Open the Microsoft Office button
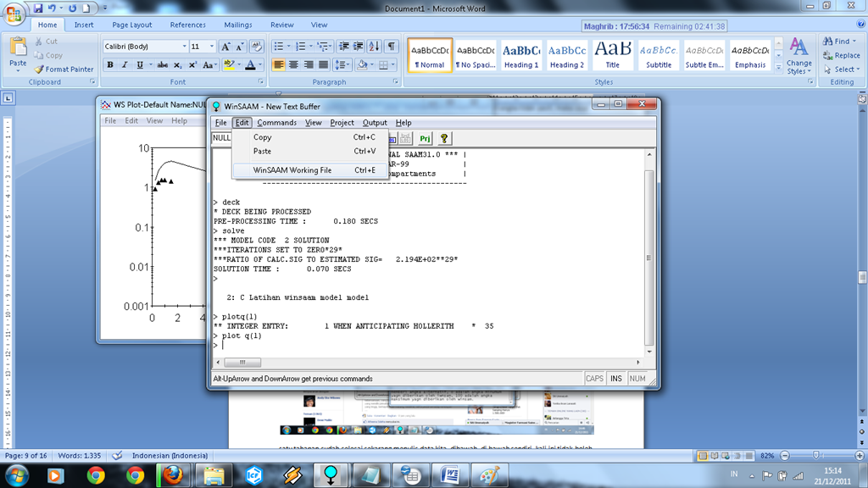This screenshot has width=868, height=488. pos(14,14)
